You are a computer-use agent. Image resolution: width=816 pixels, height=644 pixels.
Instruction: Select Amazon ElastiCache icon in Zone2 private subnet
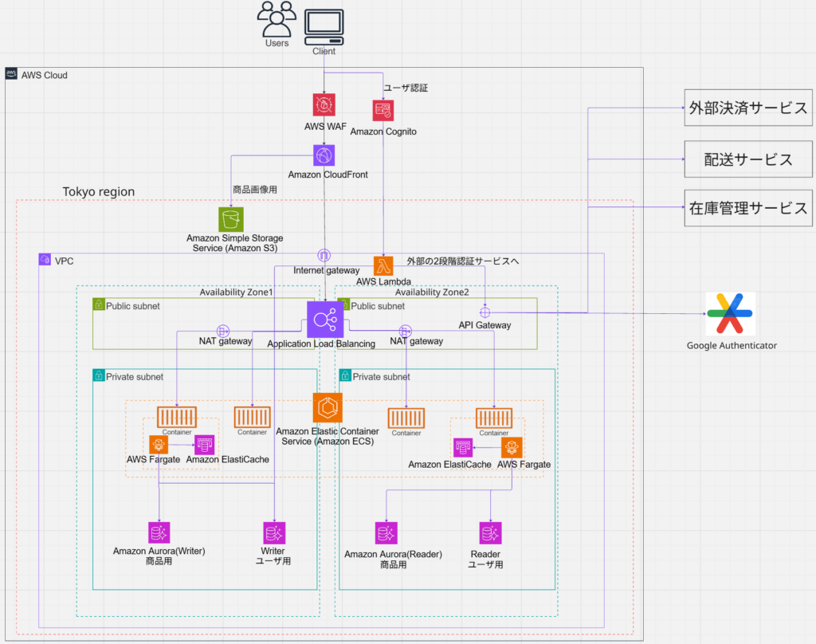463,447
